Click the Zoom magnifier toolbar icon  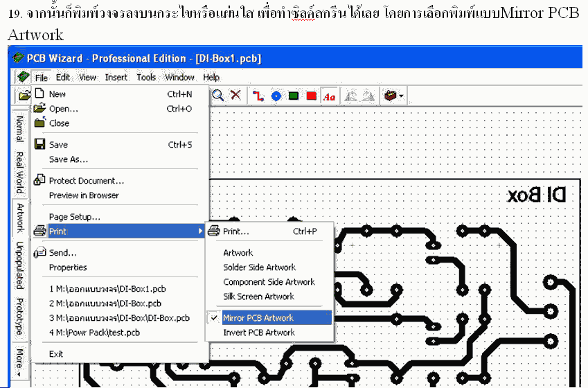pos(218,96)
